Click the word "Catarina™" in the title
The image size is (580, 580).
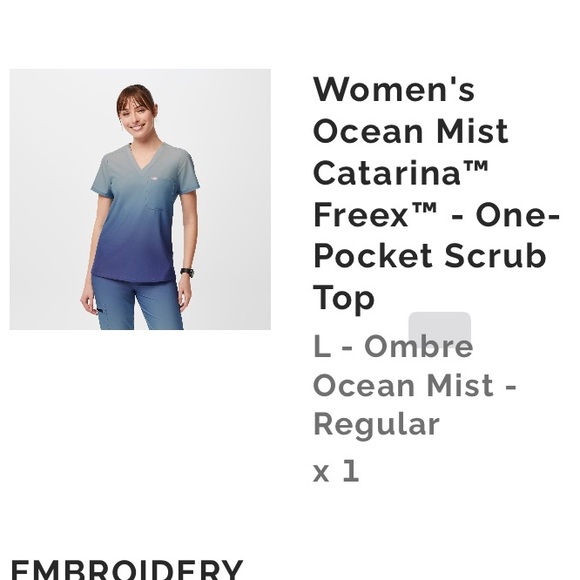click(x=401, y=173)
